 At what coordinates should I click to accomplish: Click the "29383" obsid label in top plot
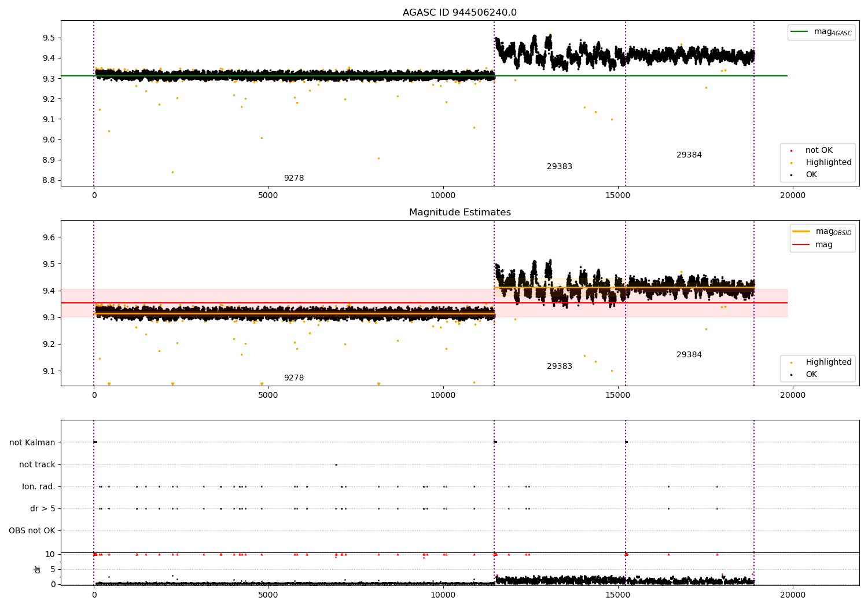tap(560, 167)
